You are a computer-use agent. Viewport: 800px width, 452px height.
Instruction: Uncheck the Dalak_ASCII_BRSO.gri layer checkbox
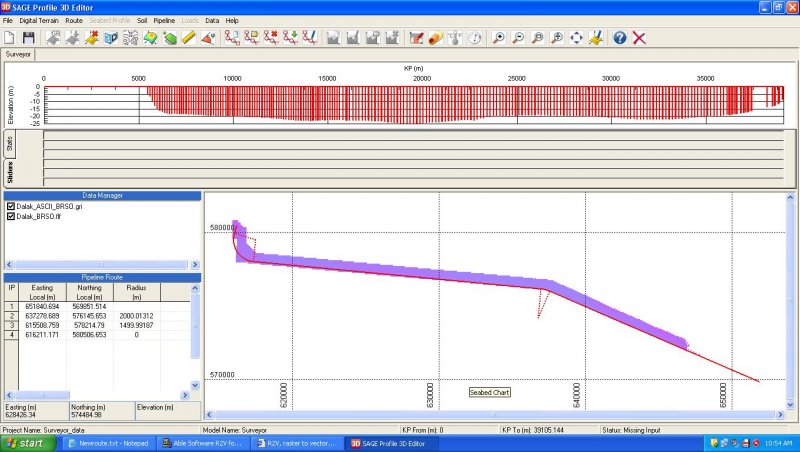(11, 206)
